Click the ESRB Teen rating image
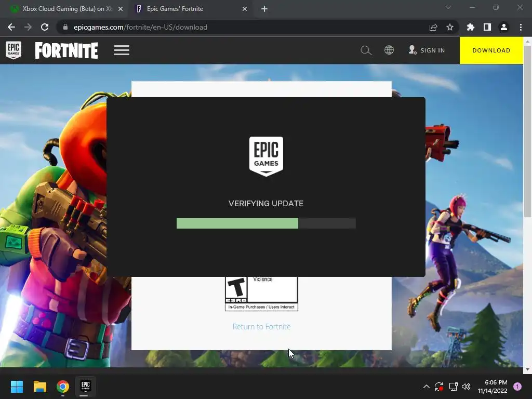532x399 pixels. click(x=262, y=294)
